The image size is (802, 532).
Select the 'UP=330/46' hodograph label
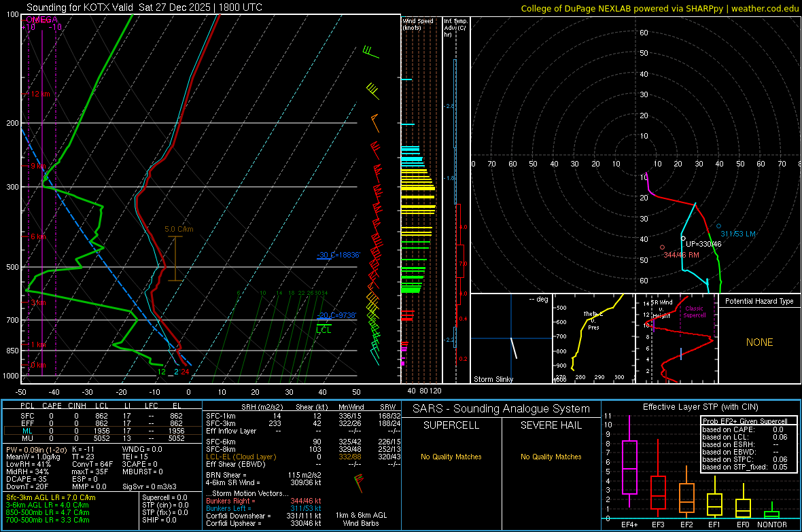703,244
